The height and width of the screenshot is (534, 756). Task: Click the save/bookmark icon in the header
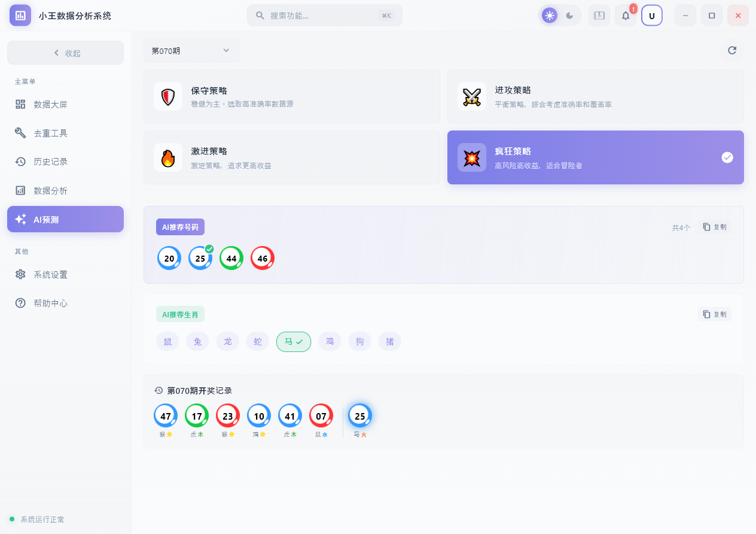(x=599, y=15)
